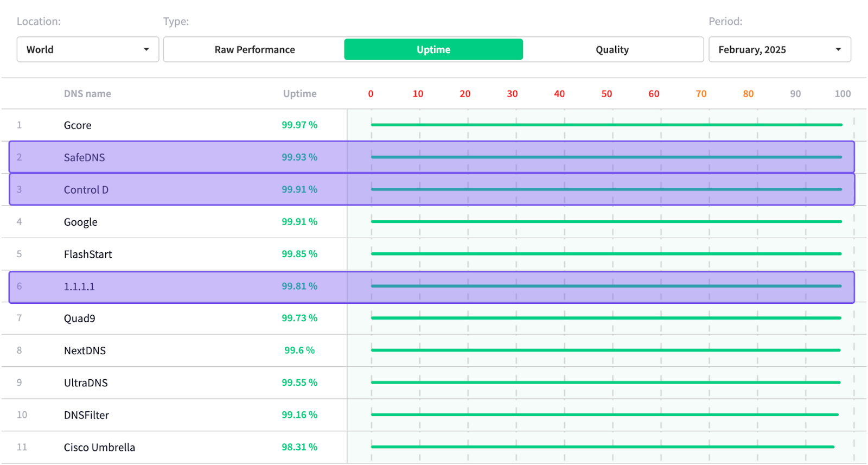This screenshot has height=465, width=868.
Task: Select the 1.1.1.1 DNS name
Action: coord(79,286)
